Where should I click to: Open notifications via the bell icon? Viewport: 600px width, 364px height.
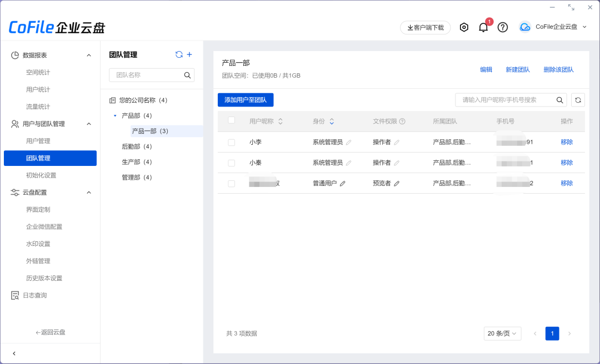pos(483,27)
